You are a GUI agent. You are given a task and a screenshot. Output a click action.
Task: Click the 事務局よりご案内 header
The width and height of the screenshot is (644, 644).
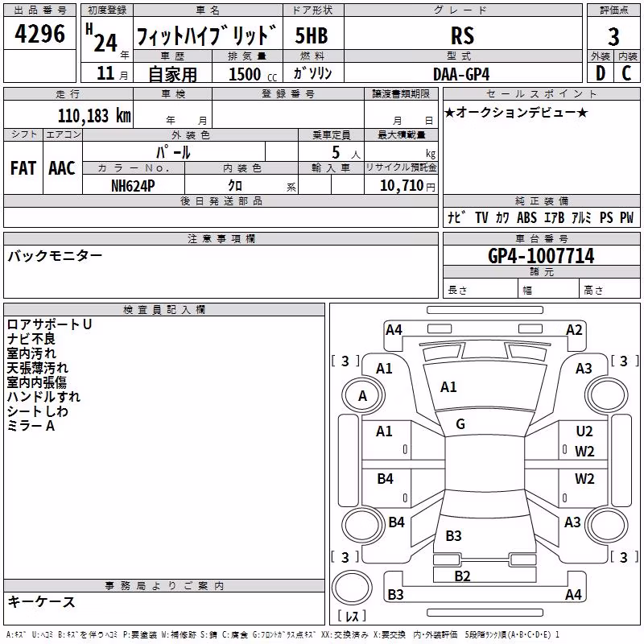164,586
